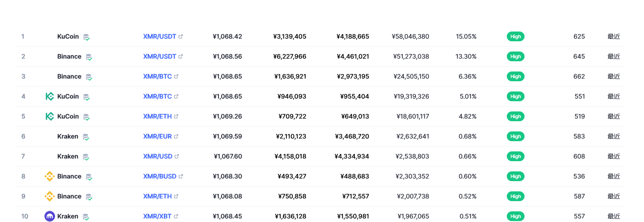
Task: Click reserves verified icon beside KuCoin row 1
Action: pyautogui.click(x=87, y=37)
